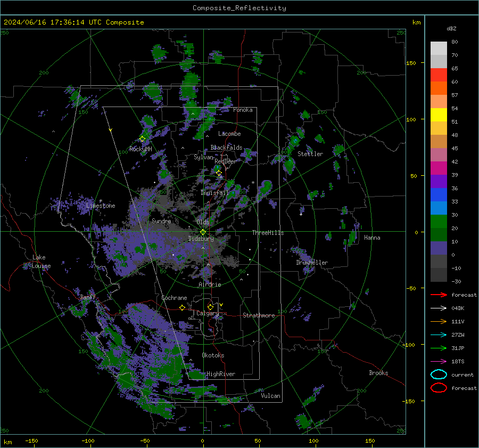Click the Didsbury town label
This screenshot has height=448, width=479.
[x=201, y=239]
